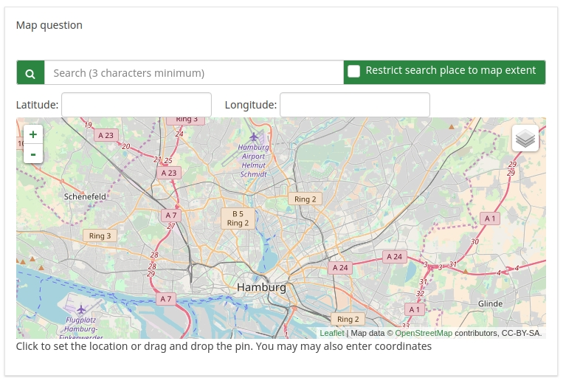The width and height of the screenshot is (566, 392).
Task: Click the Ring 3 road shield on the left
Action: pyautogui.click(x=100, y=236)
